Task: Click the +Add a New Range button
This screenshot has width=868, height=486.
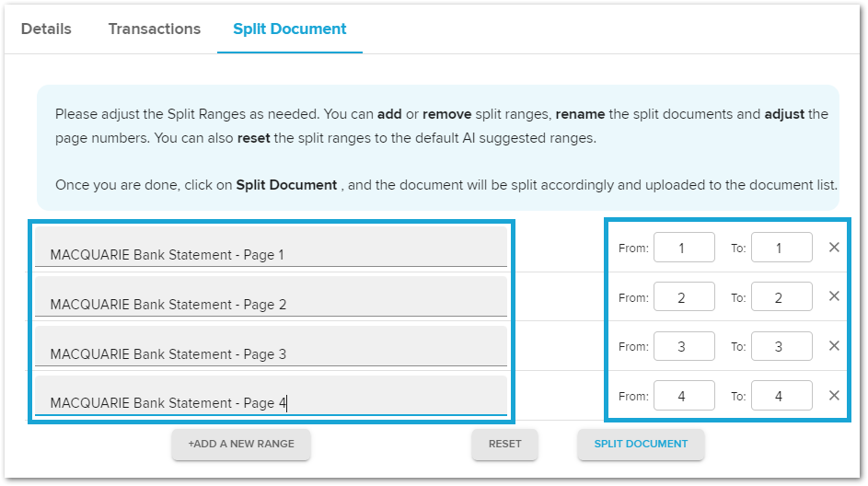Action: tap(241, 444)
